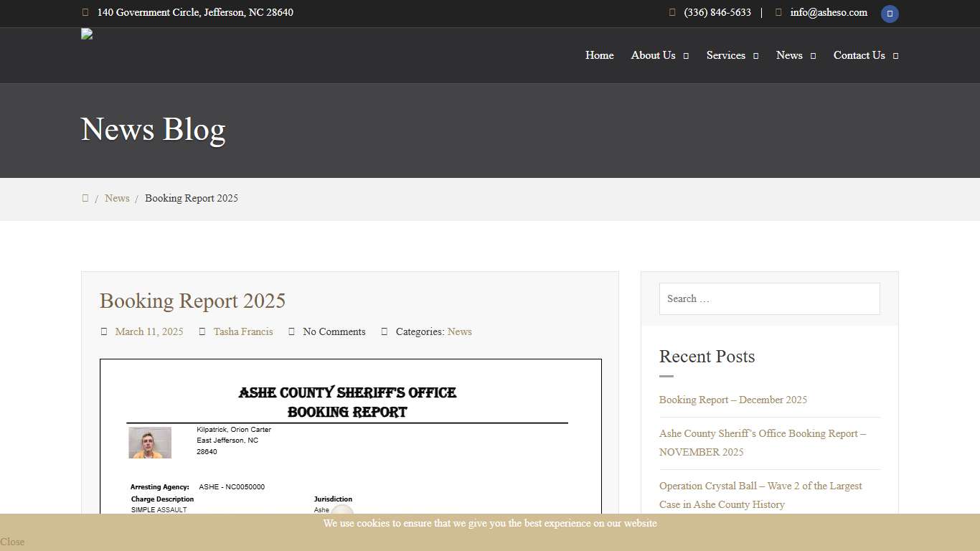
Task: Click the Tasha Francis author link
Action: 243,331
